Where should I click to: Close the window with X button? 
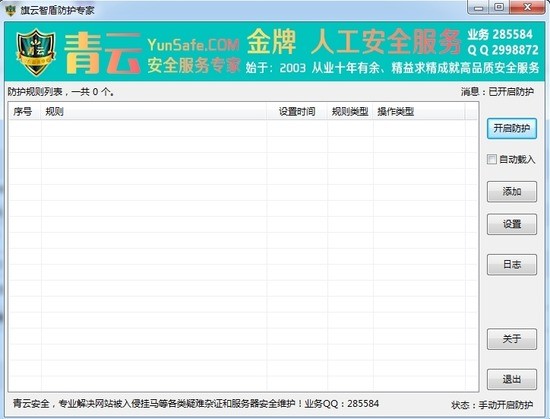[x=527, y=7]
